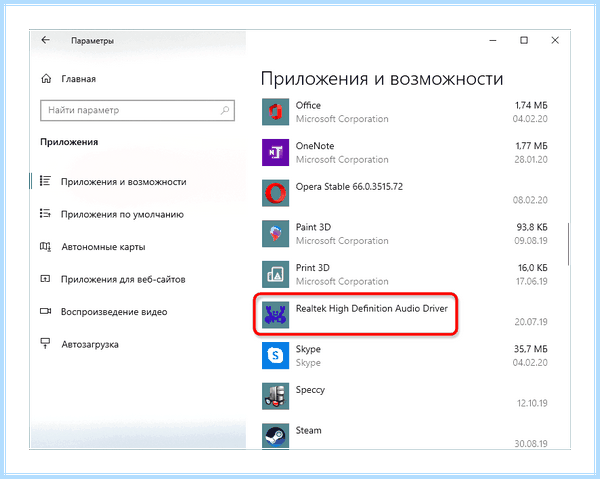Click the Приложения по умолчанию sidebar icon
The height and width of the screenshot is (479, 600).
pyautogui.click(x=45, y=213)
